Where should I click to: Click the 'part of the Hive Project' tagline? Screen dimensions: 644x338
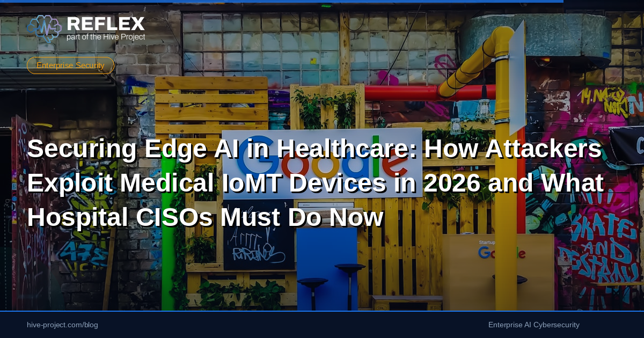pyautogui.click(x=106, y=37)
